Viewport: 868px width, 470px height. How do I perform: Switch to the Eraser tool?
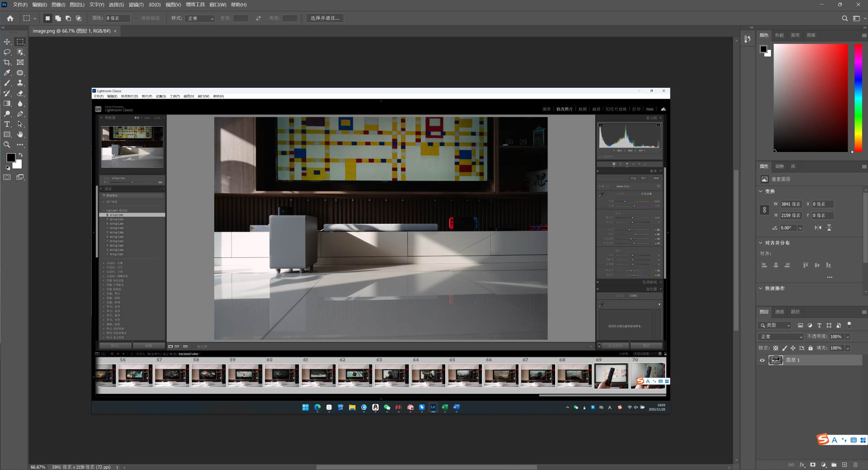click(20, 94)
